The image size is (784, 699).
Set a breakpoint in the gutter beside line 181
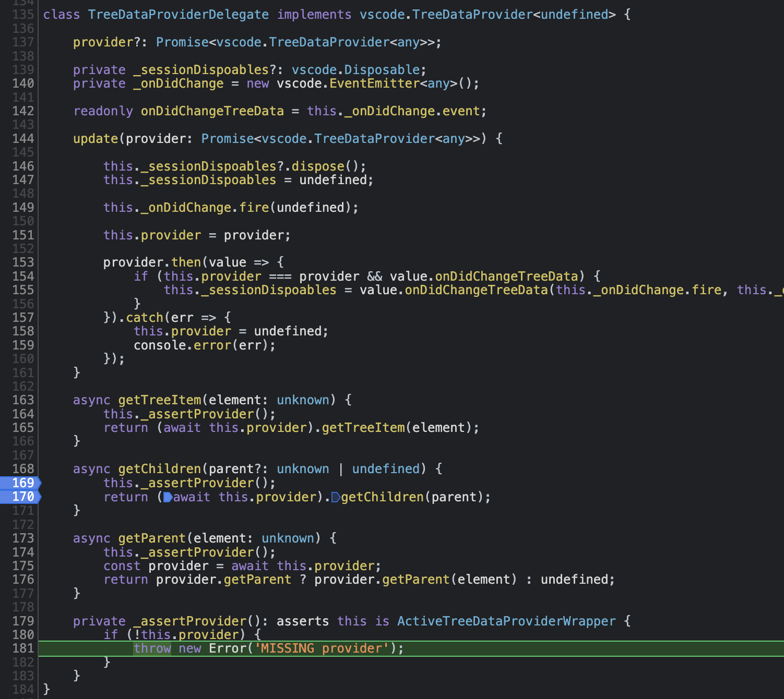point(11,648)
